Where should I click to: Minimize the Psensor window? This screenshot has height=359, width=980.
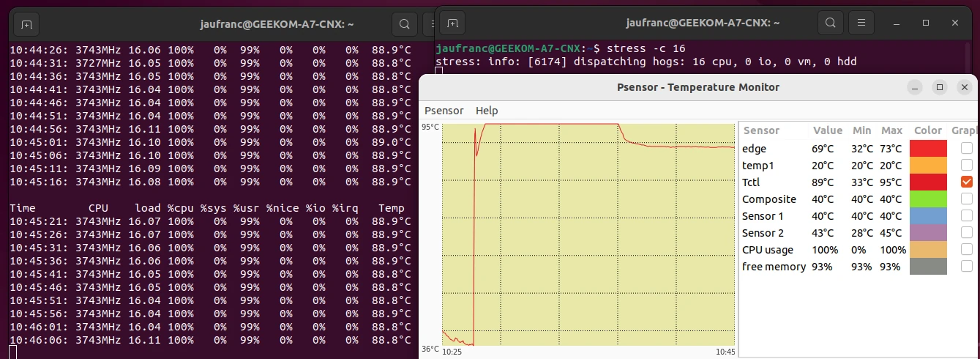pos(915,87)
